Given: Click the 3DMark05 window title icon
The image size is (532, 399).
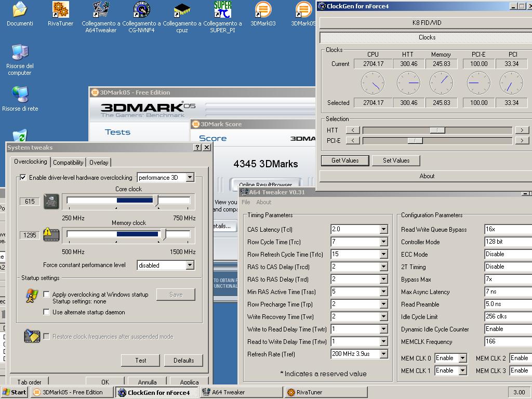Looking at the screenshot, I should [x=95, y=92].
